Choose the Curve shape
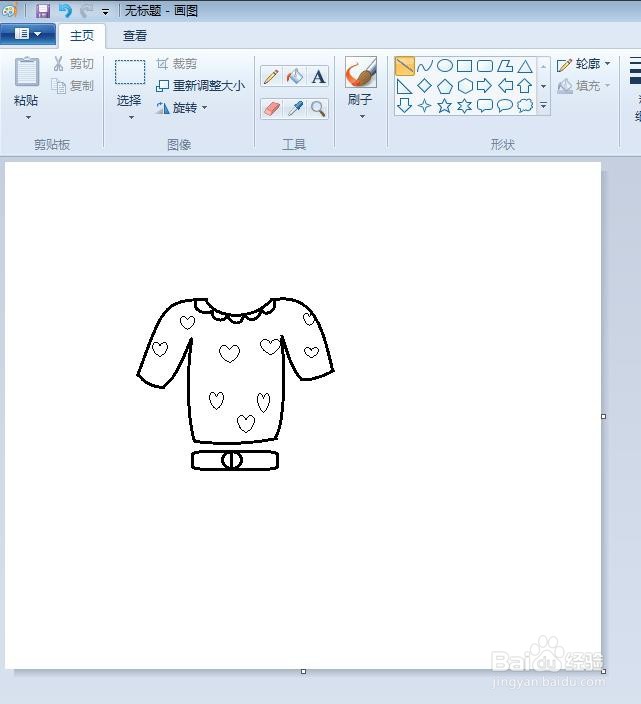Image resolution: width=641 pixels, height=704 pixels. click(424, 66)
